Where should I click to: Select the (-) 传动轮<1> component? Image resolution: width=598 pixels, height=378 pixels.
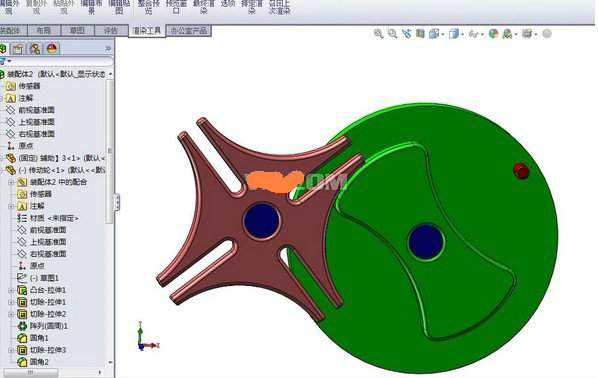click(61, 170)
